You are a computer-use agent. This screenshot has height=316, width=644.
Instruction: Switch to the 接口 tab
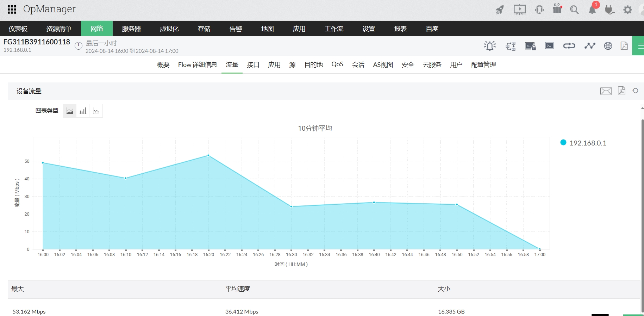coord(253,65)
